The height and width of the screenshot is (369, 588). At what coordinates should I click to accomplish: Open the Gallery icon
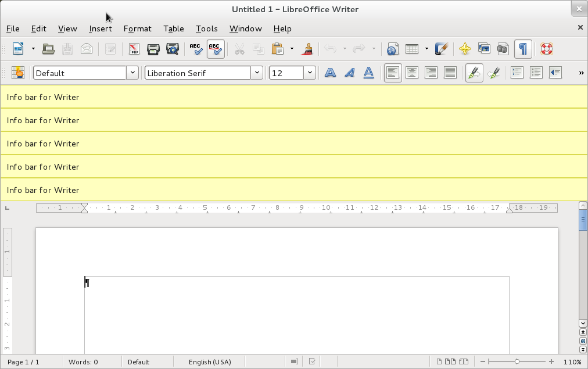(484, 49)
